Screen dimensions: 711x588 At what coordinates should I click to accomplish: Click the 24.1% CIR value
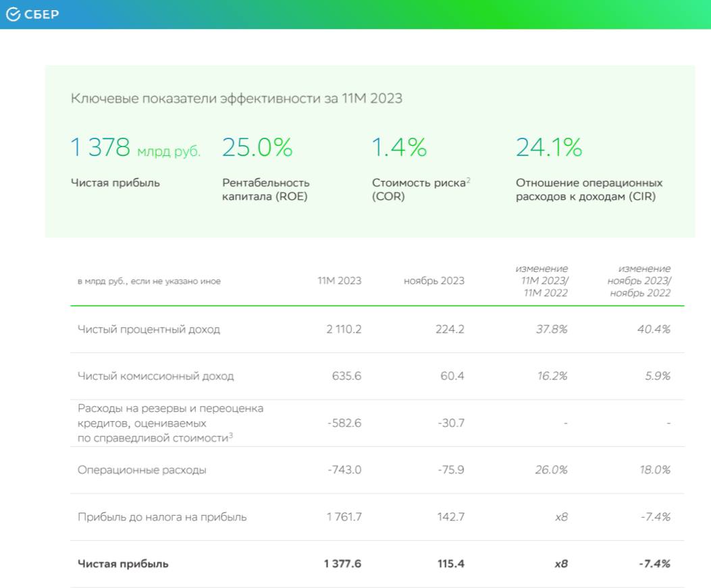coord(549,147)
